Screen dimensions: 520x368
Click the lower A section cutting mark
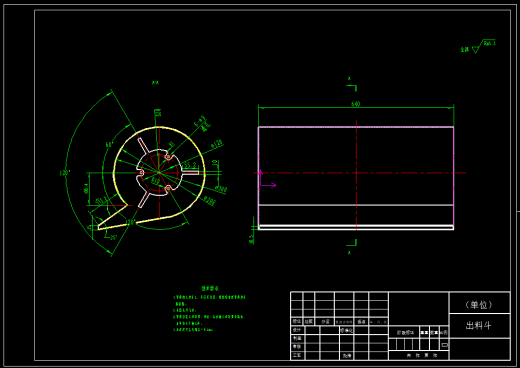click(351, 247)
